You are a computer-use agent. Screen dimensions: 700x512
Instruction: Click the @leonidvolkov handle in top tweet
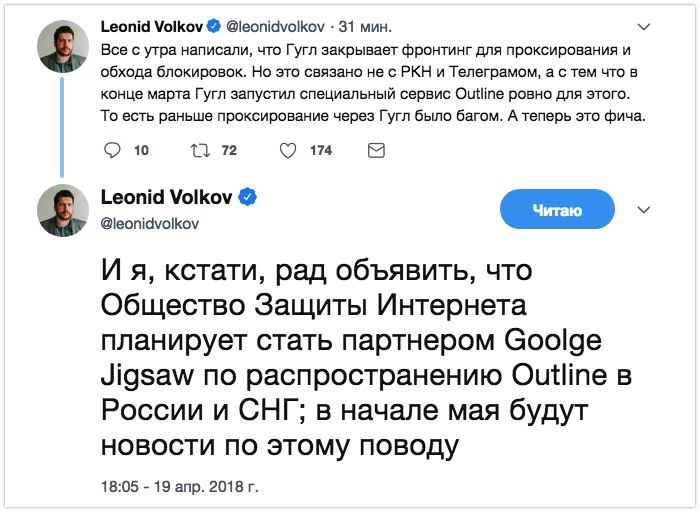tap(274, 24)
